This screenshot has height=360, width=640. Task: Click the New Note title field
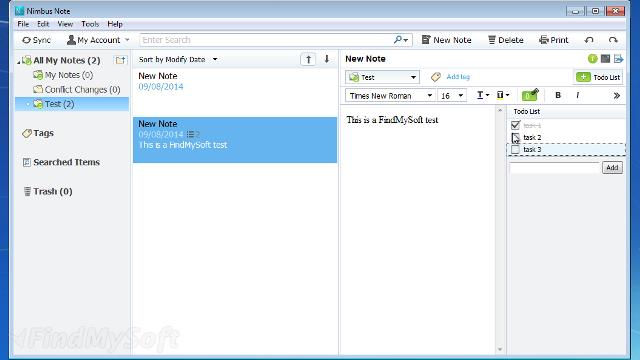point(365,59)
